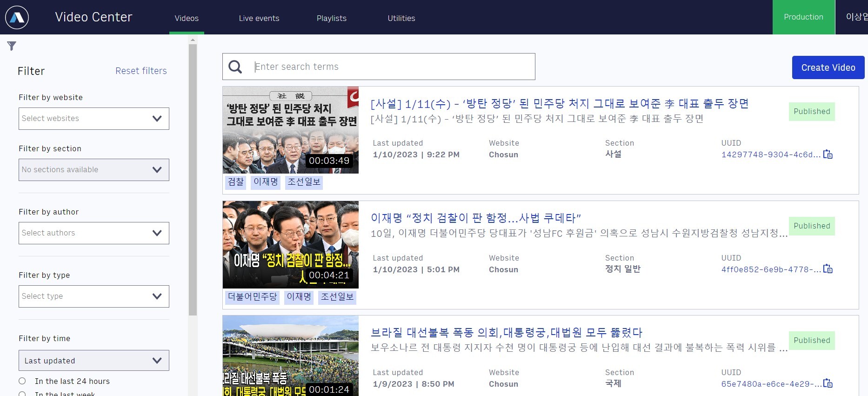Open the 00:04:21 video thumbnail
This screenshot has height=396, width=868.
(291, 245)
